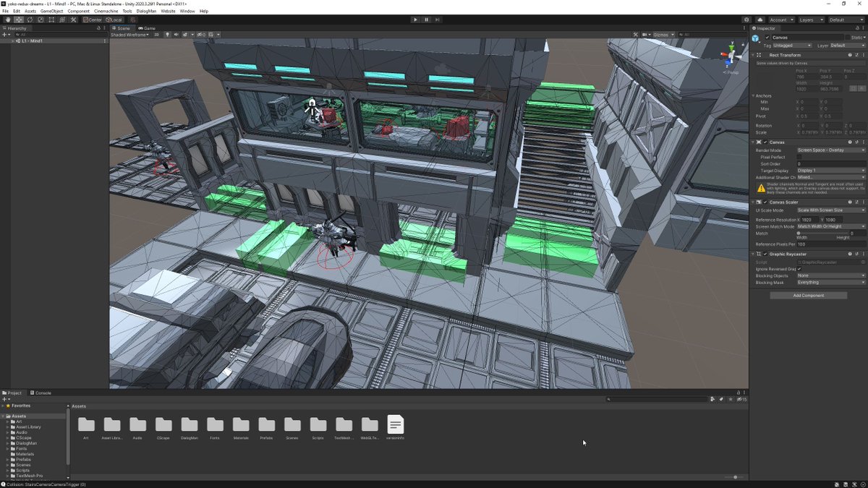This screenshot has height=488, width=868.
Task: Open custom editor tools
Action: tap(73, 20)
